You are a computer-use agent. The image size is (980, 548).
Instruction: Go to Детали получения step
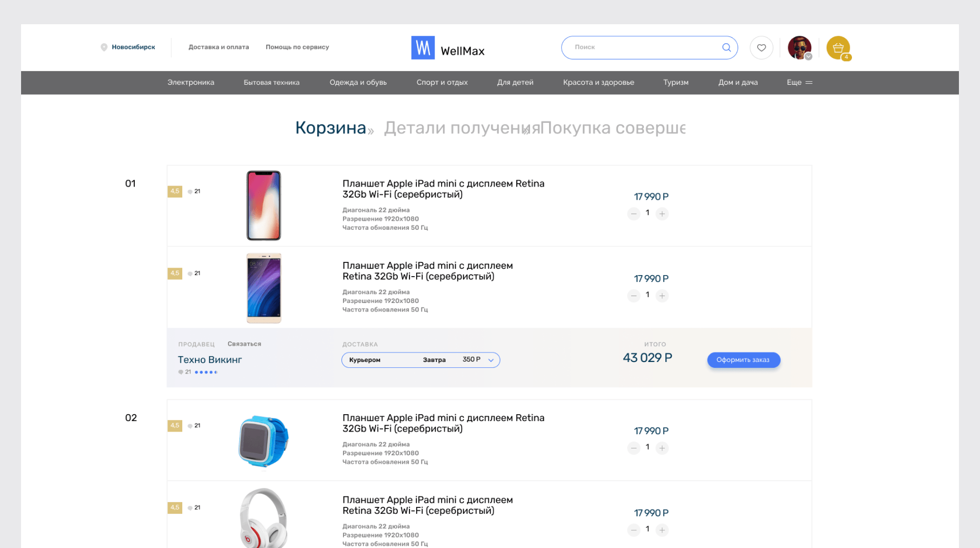coord(462,128)
